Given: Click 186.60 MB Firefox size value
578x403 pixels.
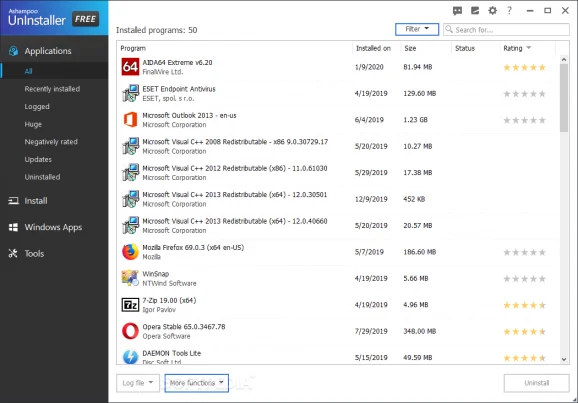Looking at the screenshot, I should [419, 252].
